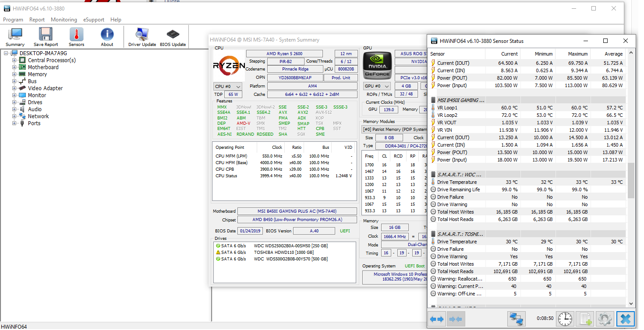Open the Report menu

point(37,20)
